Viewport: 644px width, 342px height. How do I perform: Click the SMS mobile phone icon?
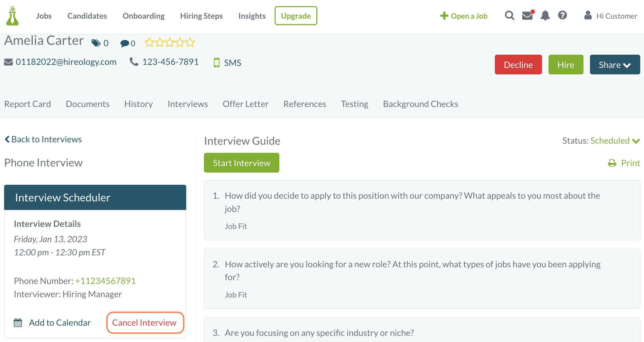coord(216,62)
